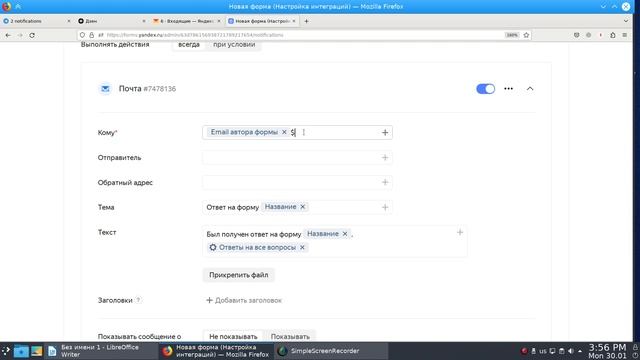Go back in Firefox

click(8, 35)
